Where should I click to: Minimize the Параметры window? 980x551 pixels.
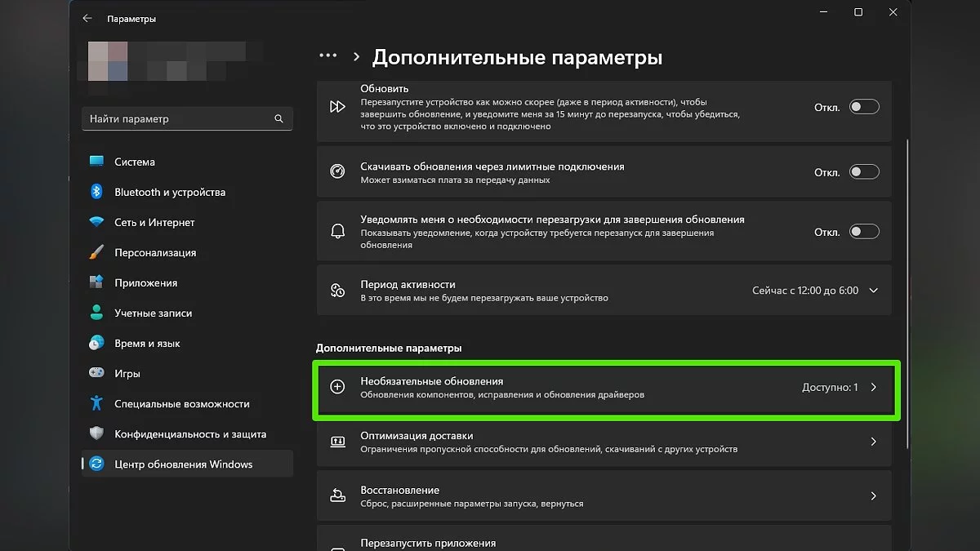[822, 12]
